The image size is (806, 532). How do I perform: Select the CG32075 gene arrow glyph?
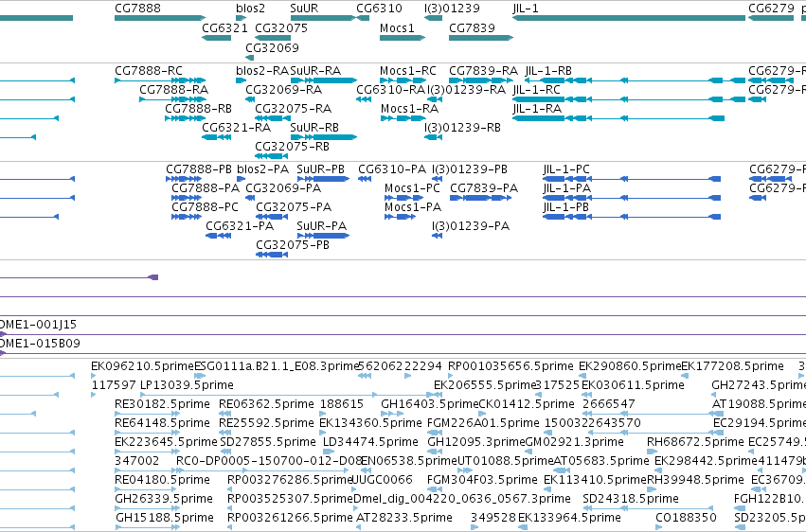[273, 38]
